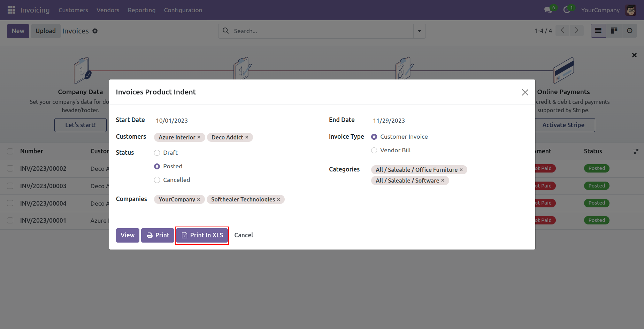Click Let's start! button
The width and height of the screenshot is (644, 329).
click(x=80, y=125)
